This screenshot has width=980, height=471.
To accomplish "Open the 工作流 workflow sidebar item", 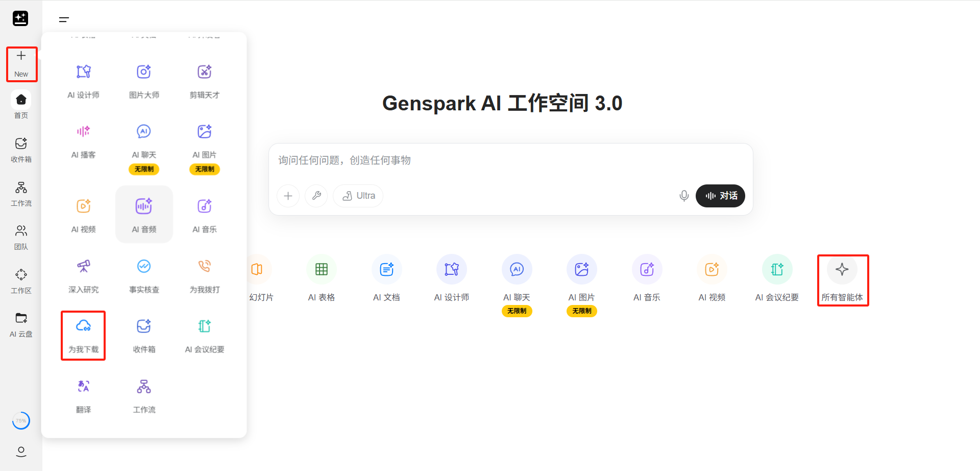I will (x=21, y=194).
